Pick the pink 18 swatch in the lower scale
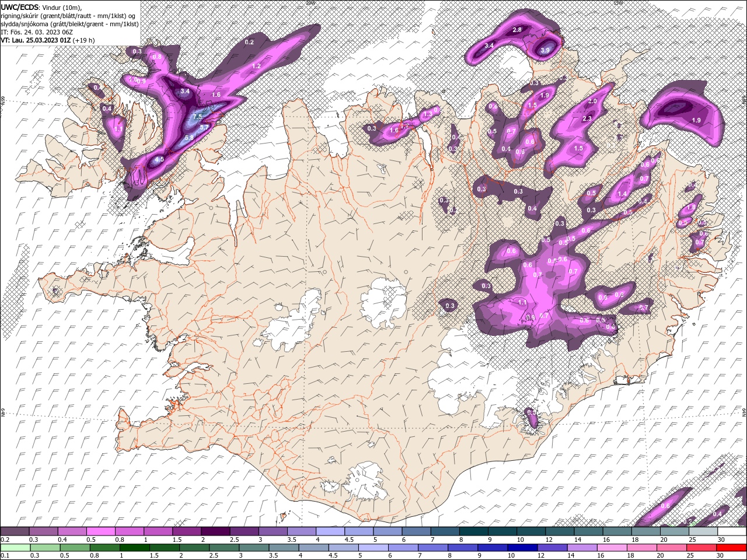Screen dimensions: 747x560 641,548
